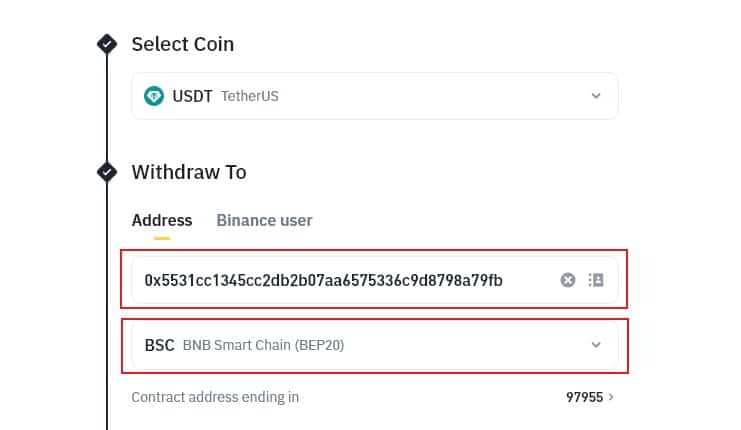Click the Withdraw To step checkmark

point(106,172)
